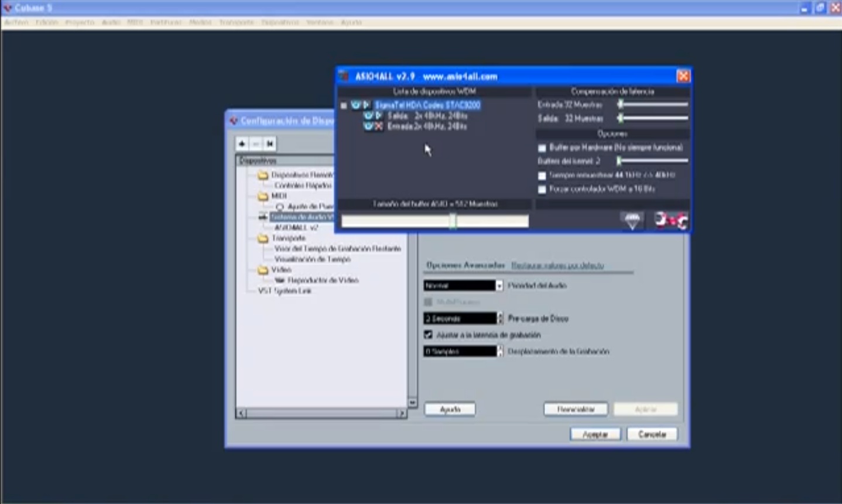
Task: Click the Reinicializar button
Action: pos(576,409)
